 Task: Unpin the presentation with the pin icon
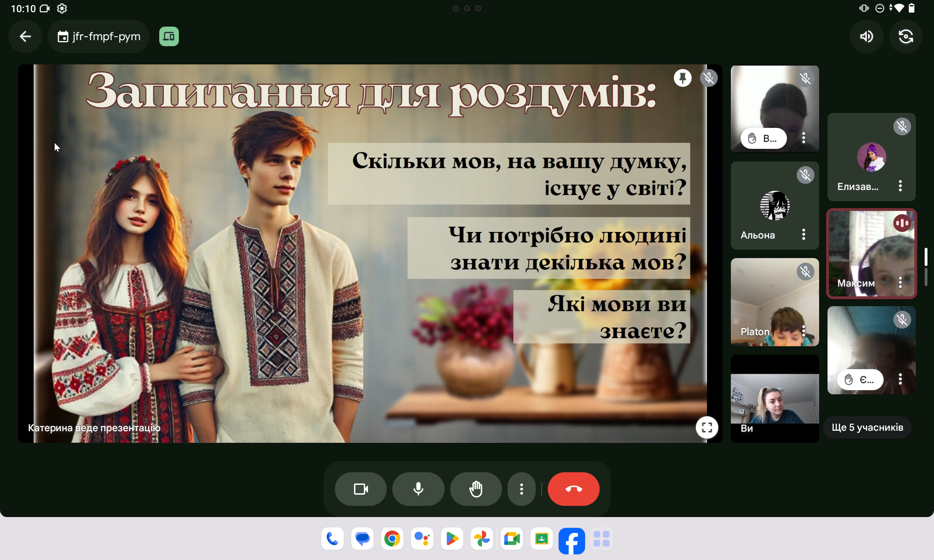pyautogui.click(x=682, y=78)
